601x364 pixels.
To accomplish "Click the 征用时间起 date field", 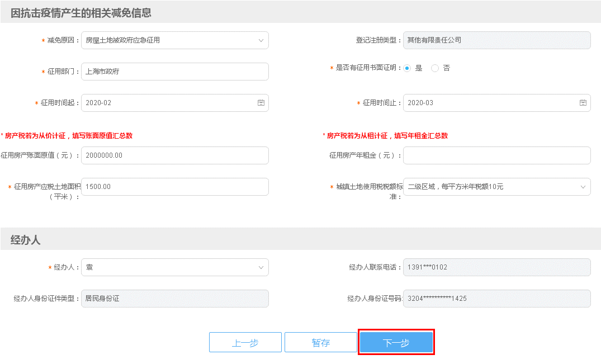I will pyautogui.click(x=168, y=103).
